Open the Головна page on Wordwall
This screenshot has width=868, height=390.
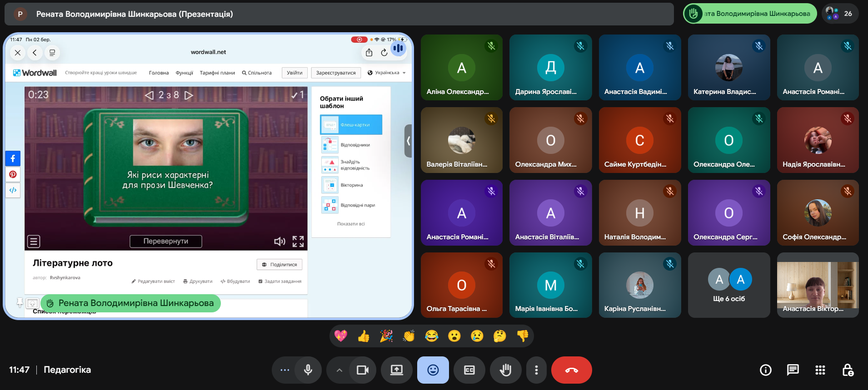pyautogui.click(x=159, y=73)
